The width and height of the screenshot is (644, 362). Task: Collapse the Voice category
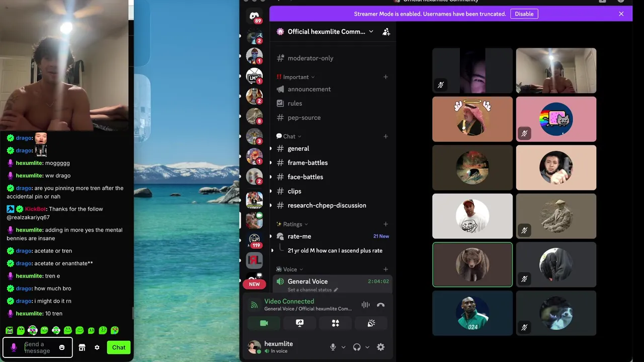click(x=290, y=269)
